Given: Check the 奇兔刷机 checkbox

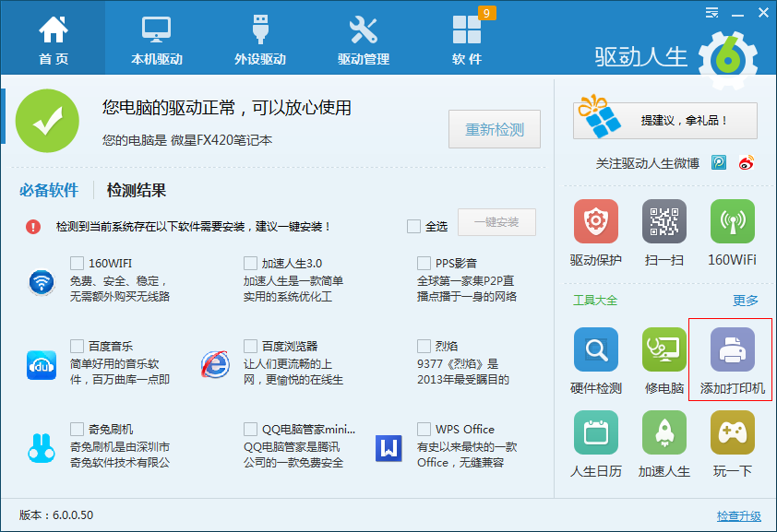Looking at the screenshot, I should point(77,429).
